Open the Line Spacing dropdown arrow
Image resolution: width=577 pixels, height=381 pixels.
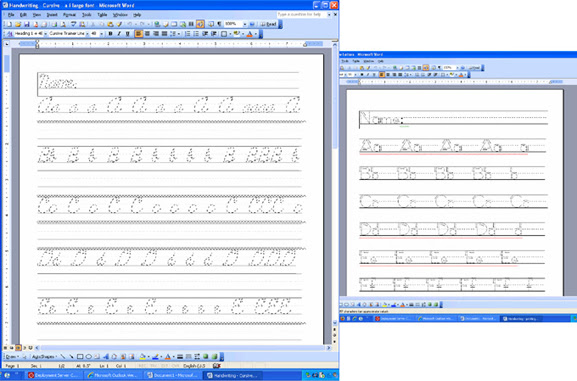point(179,34)
